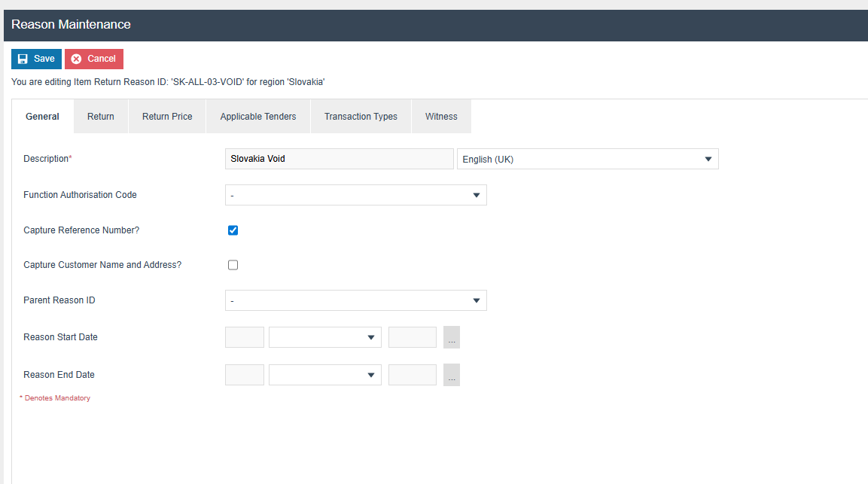Select the Transaction Types tab
Screen dimensions: 868x484
tap(361, 117)
